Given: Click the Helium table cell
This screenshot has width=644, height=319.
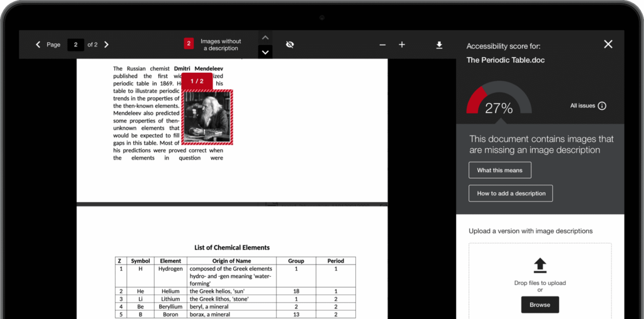Looking at the screenshot, I should [x=170, y=291].
